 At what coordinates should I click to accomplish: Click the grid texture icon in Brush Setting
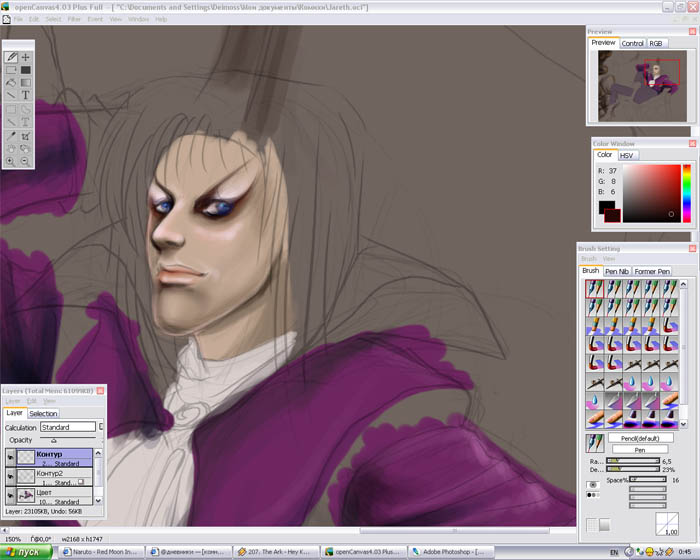tap(592, 525)
